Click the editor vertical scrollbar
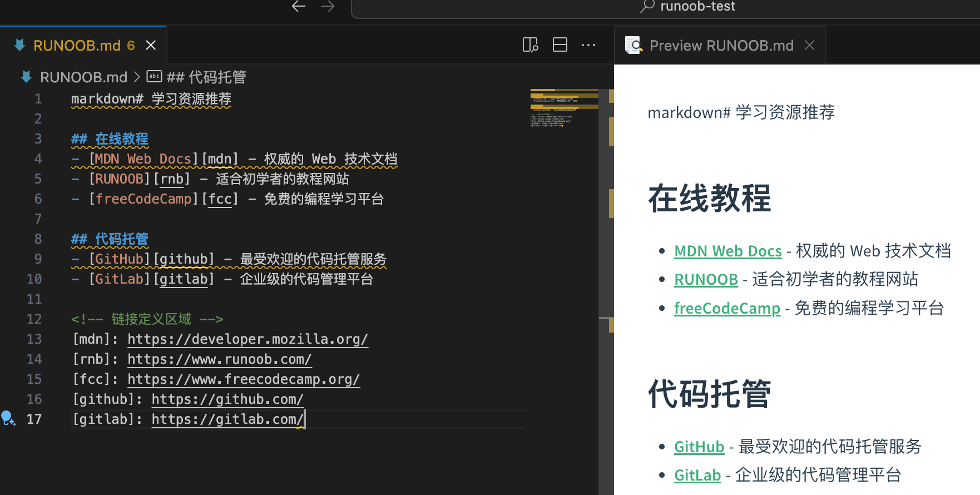 [606, 222]
